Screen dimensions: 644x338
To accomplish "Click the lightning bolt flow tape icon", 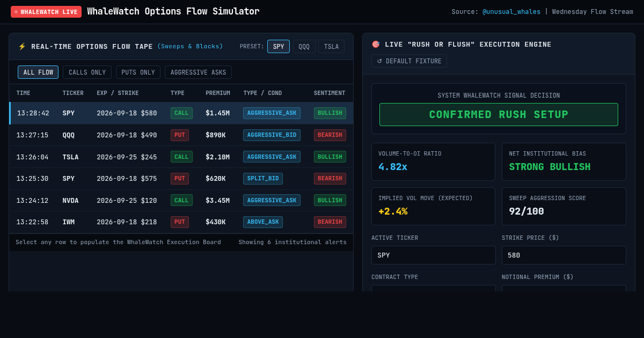I will pyautogui.click(x=22, y=47).
